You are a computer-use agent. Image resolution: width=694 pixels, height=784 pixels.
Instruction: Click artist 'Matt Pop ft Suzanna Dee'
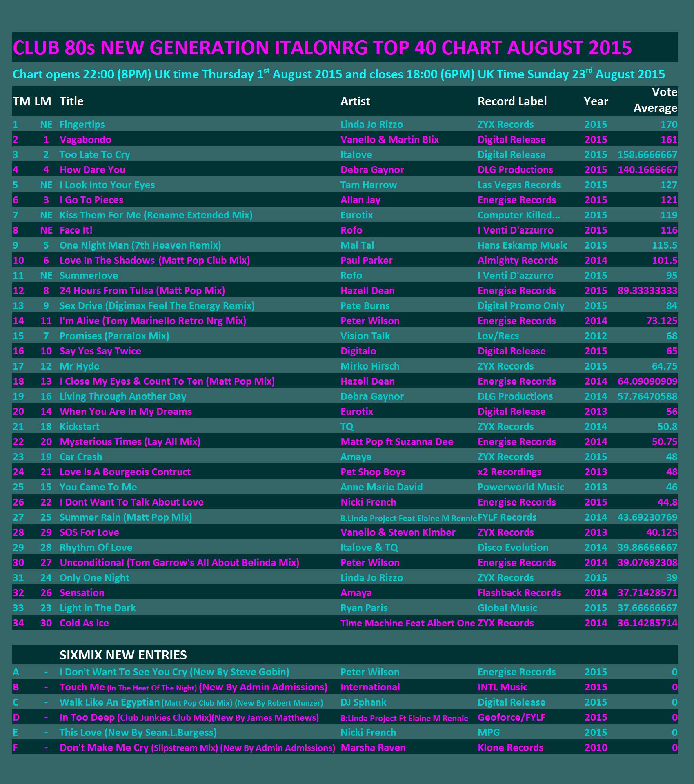click(x=397, y=442)
